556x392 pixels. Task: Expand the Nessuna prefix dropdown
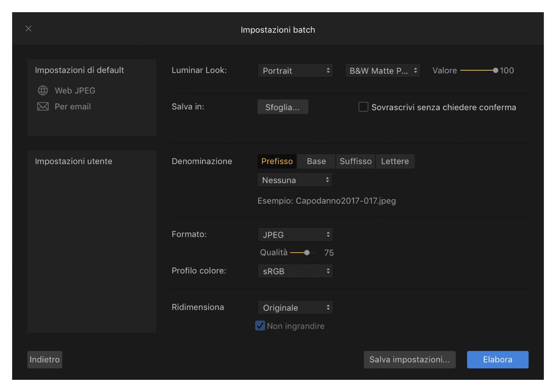point(295,180)
